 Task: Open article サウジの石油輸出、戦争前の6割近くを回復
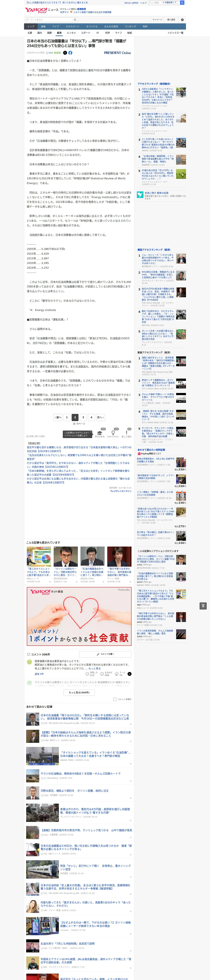[80, 773]
